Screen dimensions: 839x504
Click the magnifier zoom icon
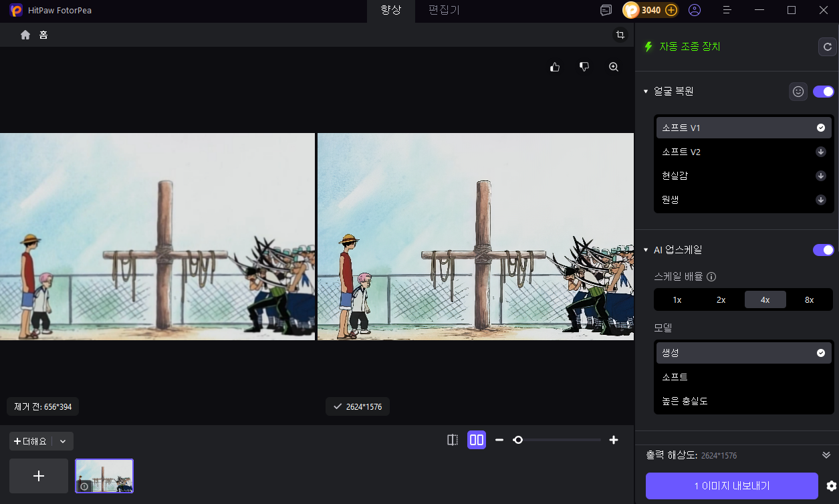[x=614, y=67]
